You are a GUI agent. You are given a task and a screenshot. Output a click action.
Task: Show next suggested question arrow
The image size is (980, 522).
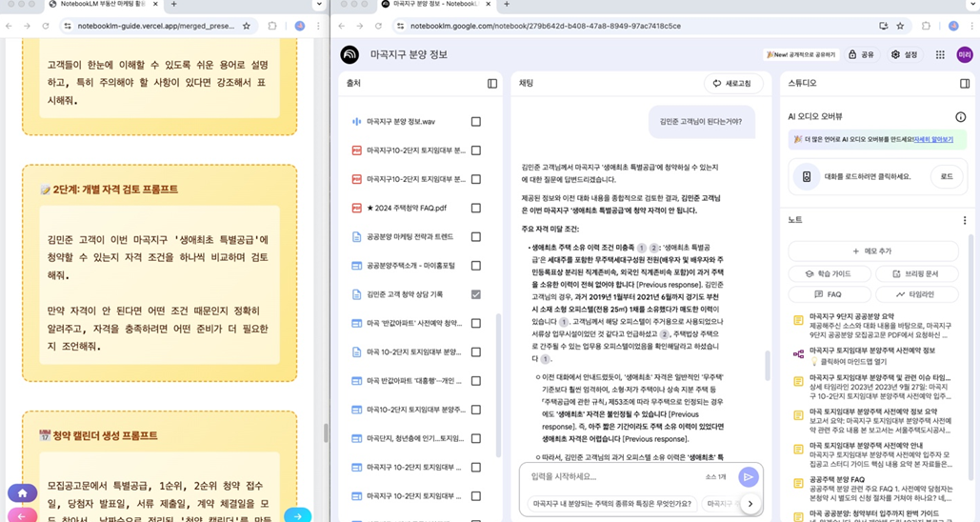pyautogui.click(x=750, y=503)
